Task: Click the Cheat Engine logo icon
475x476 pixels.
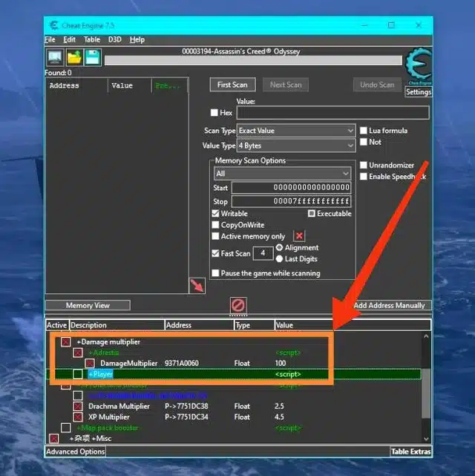Action: 418,68
